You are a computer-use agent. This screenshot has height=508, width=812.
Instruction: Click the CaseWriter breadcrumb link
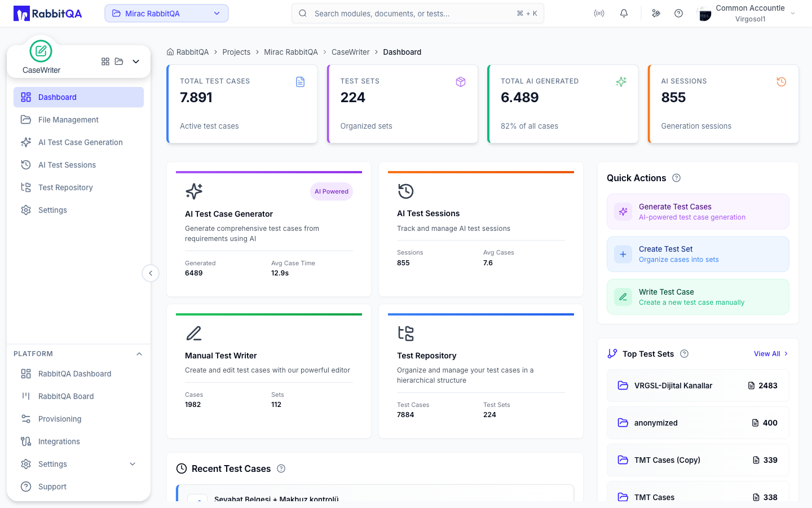[351, 52]
